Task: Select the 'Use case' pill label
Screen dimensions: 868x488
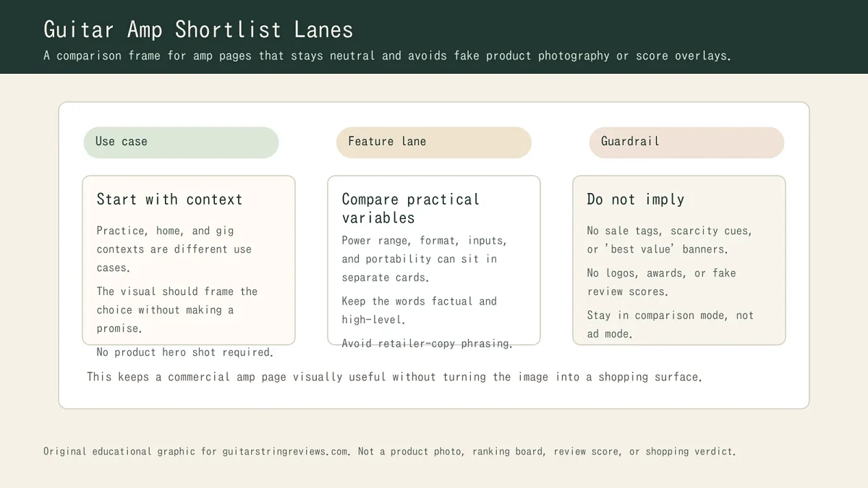Action: pos(122,142)
